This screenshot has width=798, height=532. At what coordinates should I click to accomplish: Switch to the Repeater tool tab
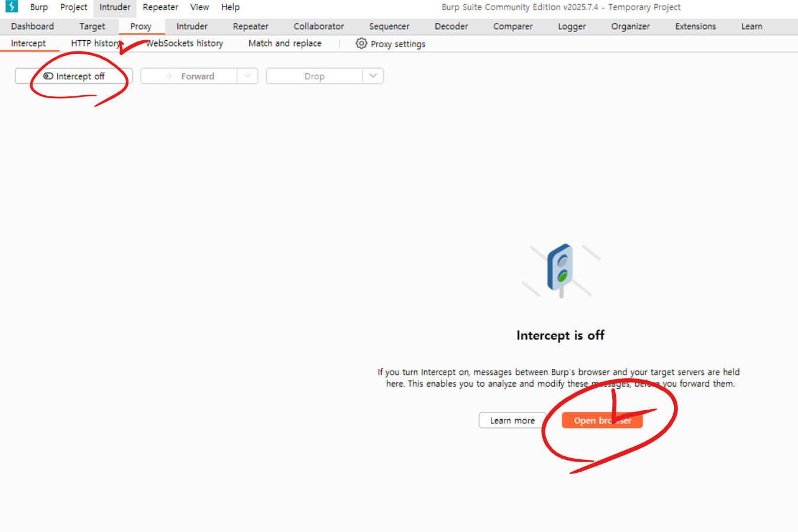click(x=250, y=26)
